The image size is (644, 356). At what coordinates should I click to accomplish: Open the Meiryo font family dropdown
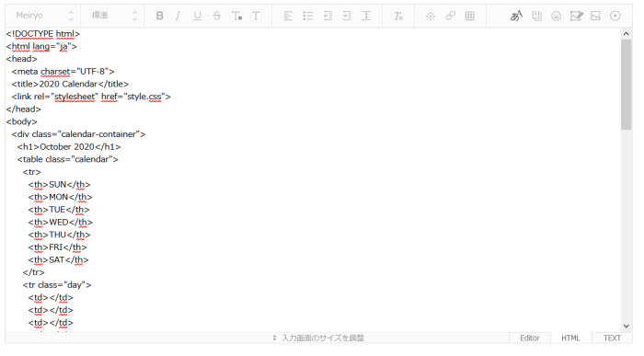(44, 16)
